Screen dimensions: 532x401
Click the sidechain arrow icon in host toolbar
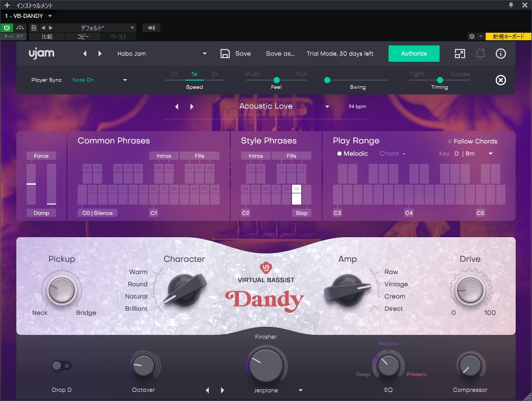[x=151, y=28]
